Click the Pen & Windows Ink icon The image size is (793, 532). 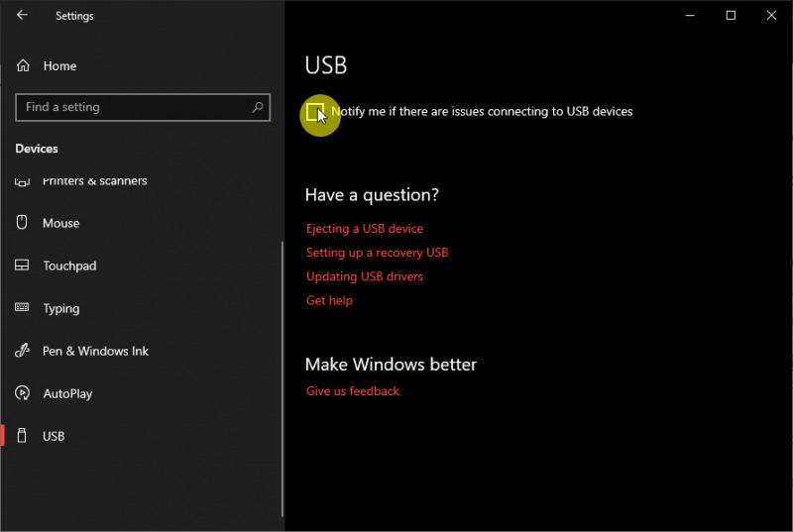click(22, 351)
